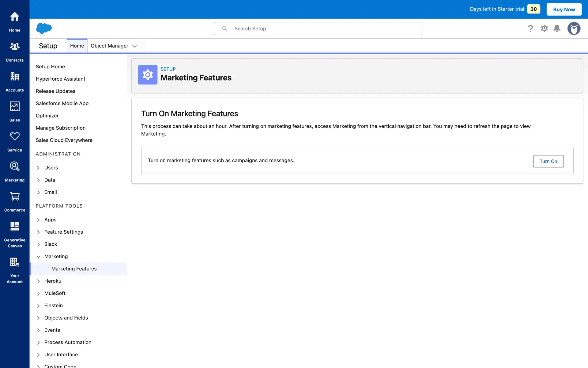Click the Turn On button
The image size is (588, 368).
(548, 161)
